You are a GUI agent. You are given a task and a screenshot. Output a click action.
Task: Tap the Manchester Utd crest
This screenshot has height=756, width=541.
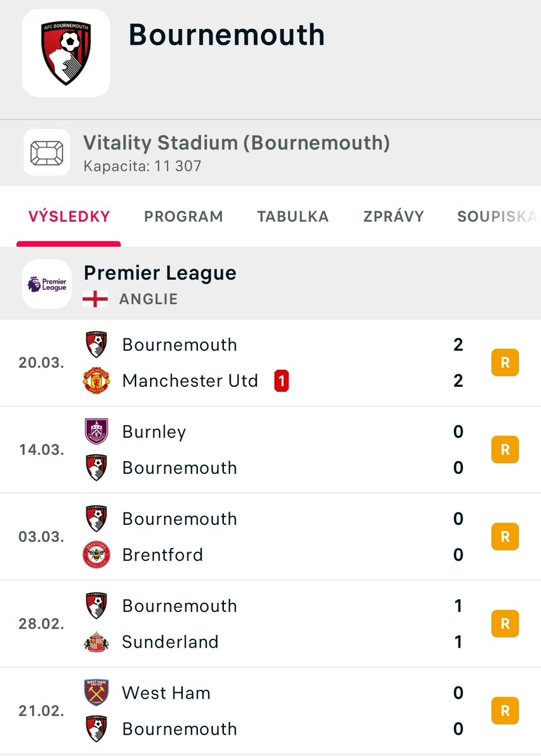[x=96, y=381]
